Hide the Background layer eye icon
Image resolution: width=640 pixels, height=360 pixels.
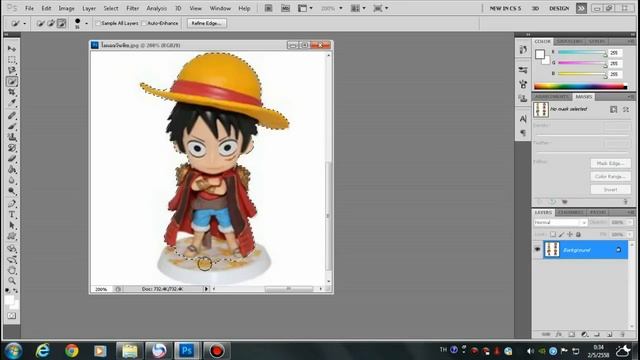pos(538,249)
